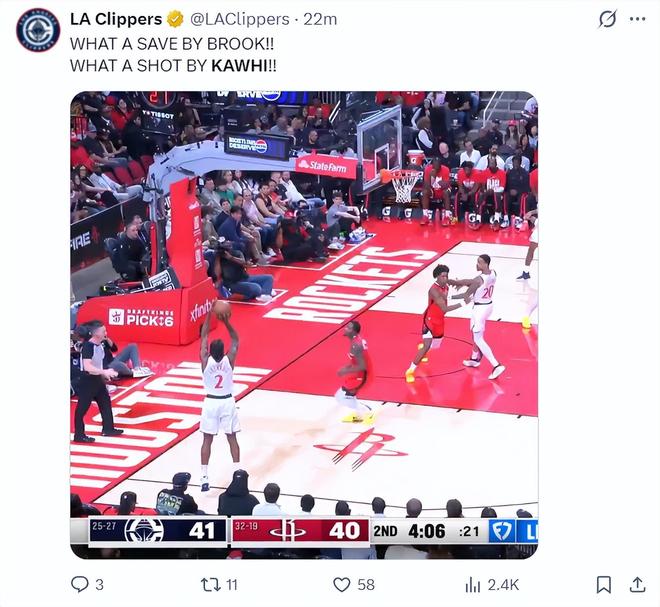Click the gold verified badge
This screenshot has width=660, height=607.
[176, 19]
